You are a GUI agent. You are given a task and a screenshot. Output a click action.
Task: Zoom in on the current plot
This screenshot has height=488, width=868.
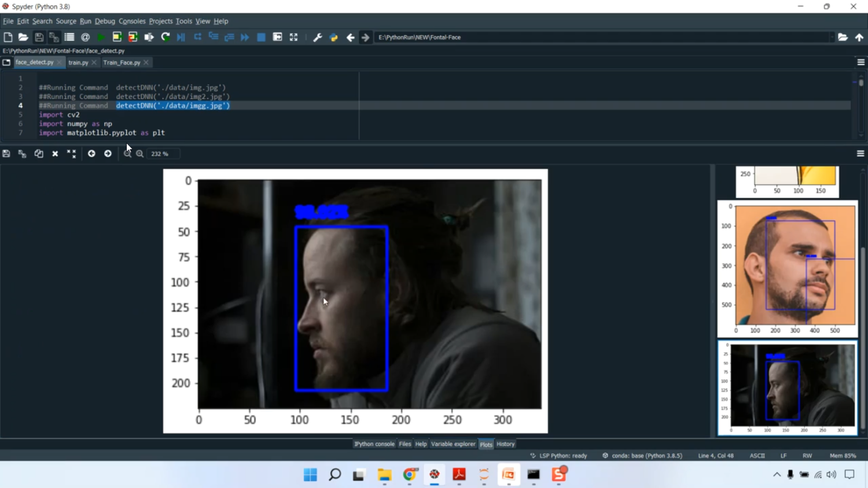140,153
